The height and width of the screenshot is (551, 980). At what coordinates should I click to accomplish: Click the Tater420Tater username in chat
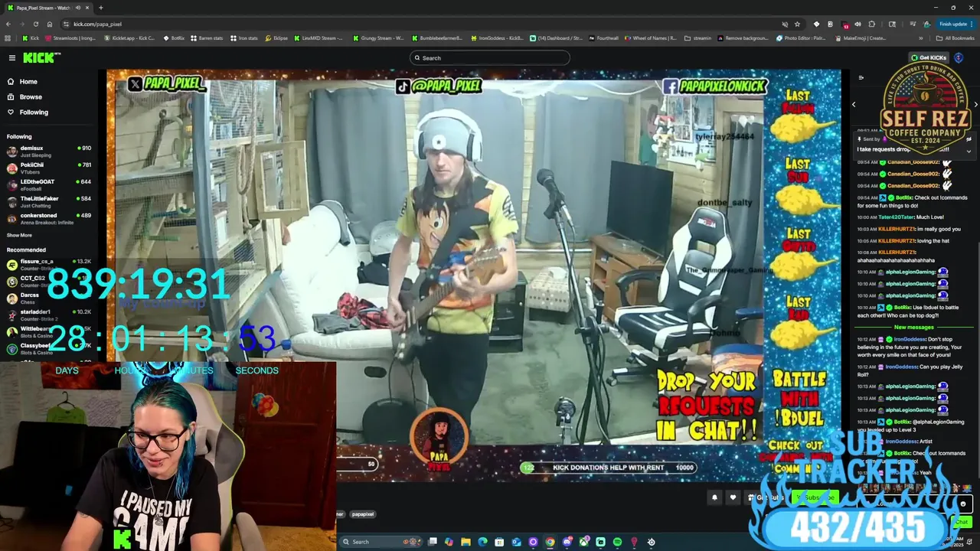896,217
